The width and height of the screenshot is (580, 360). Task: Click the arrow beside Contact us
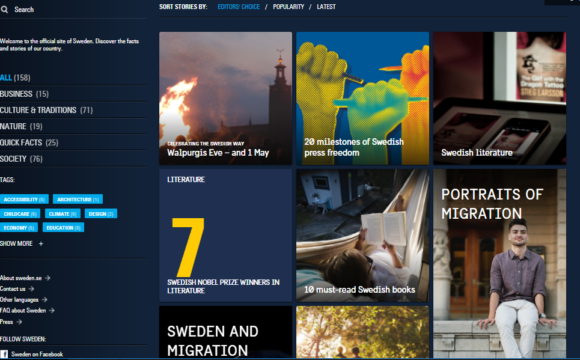(x=31, y=289)
